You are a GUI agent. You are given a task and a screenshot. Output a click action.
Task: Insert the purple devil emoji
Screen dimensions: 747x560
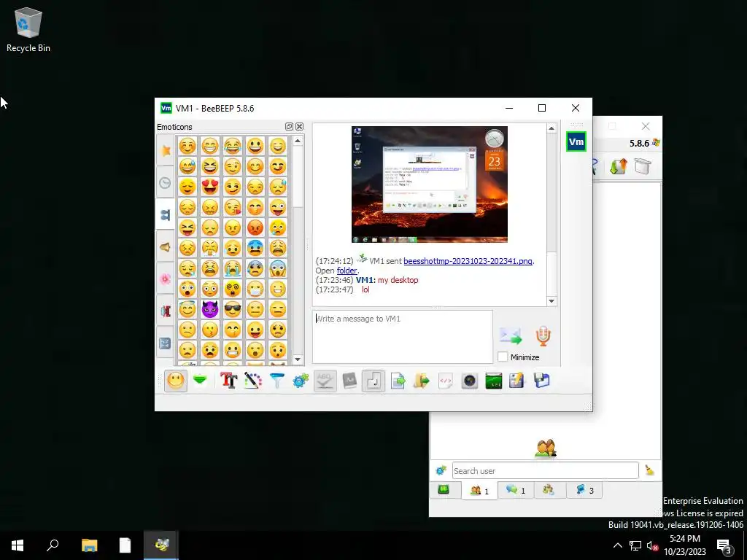209,309
